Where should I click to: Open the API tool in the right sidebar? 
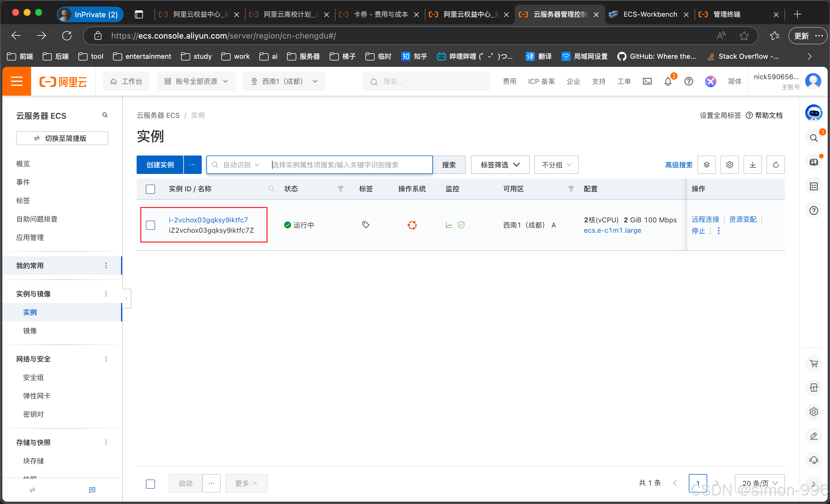pyautogui.click(x=814, y=388)
